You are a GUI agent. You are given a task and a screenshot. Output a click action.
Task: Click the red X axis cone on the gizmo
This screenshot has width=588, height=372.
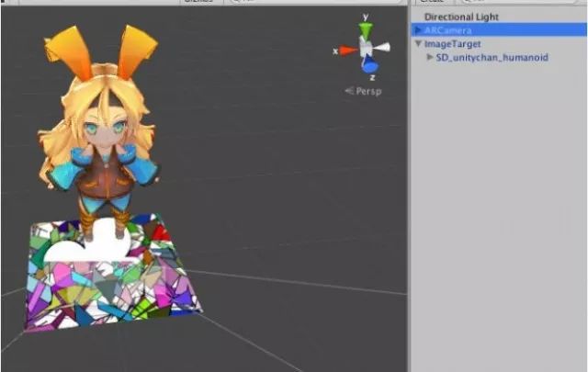(x=347, y=51)
